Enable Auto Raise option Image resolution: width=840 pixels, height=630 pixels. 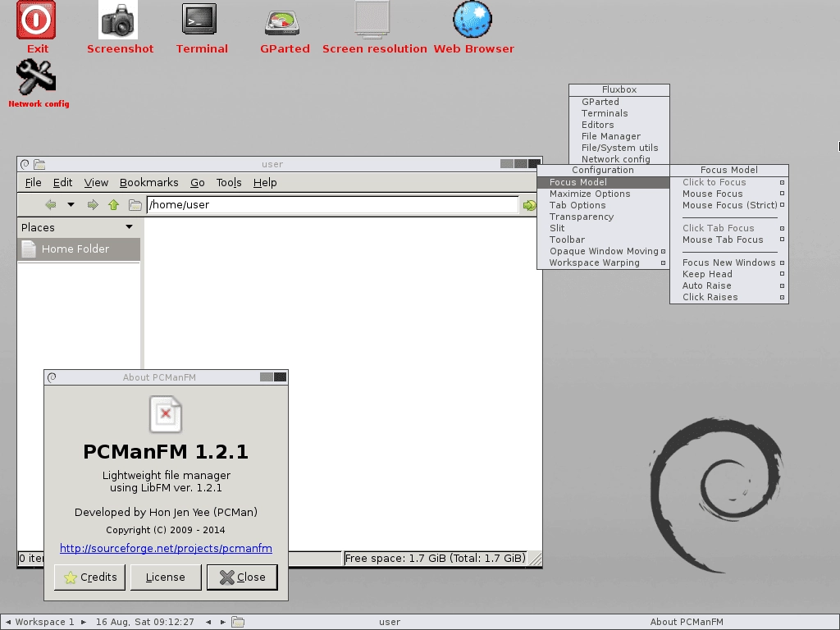click(x=729, y=285)
